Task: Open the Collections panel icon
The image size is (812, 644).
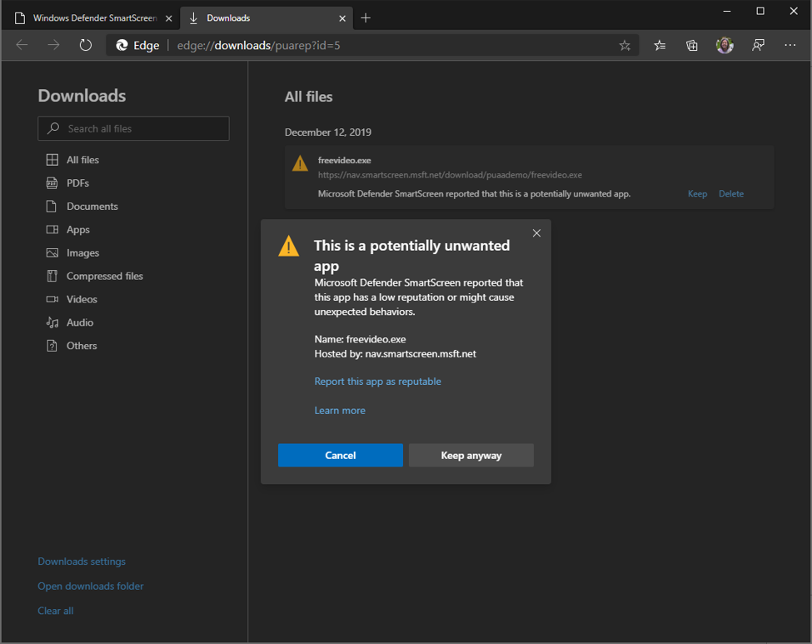Action: click(691, 45)
